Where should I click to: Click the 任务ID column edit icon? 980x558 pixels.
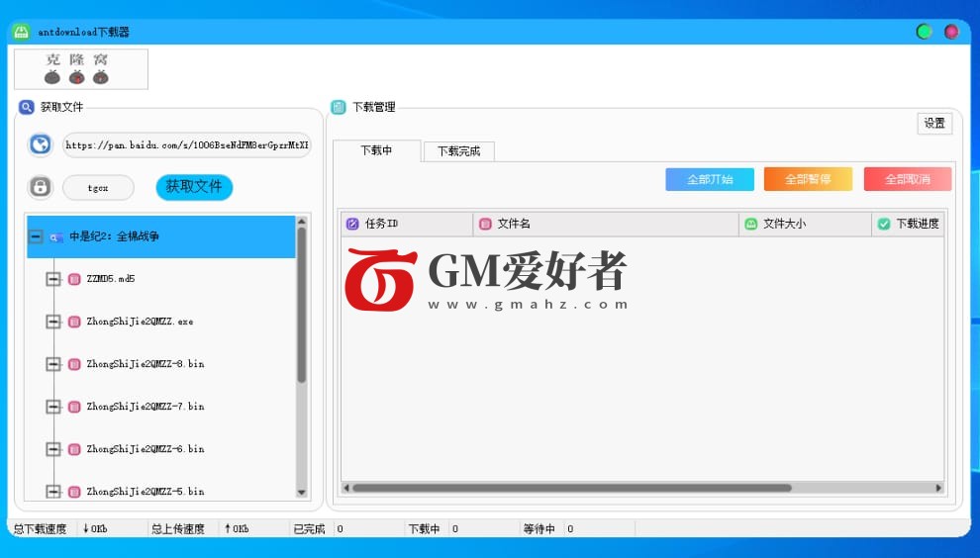(x=352, y=224)
